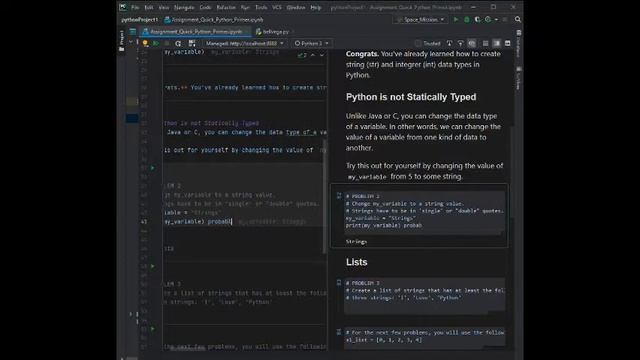Screen dimensions: 640x360
Task: Open Search Everywhere magnifier icon
Action: 518,19
